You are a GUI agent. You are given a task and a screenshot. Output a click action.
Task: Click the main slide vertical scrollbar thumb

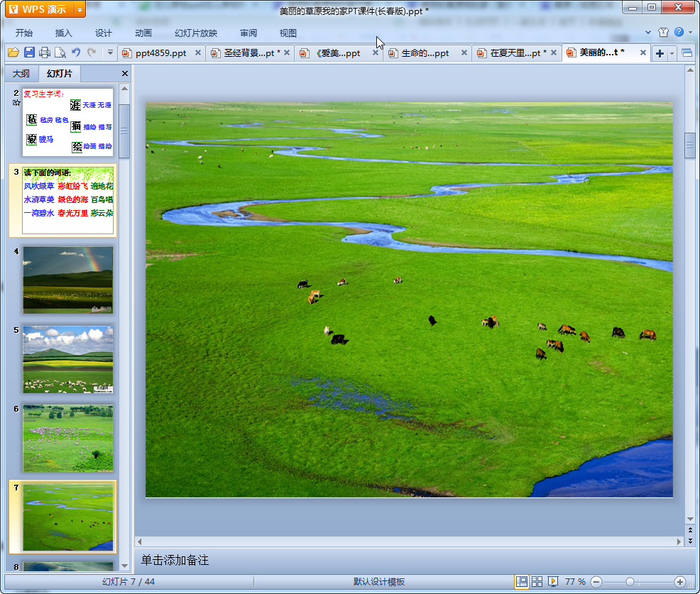pos(690,145)
